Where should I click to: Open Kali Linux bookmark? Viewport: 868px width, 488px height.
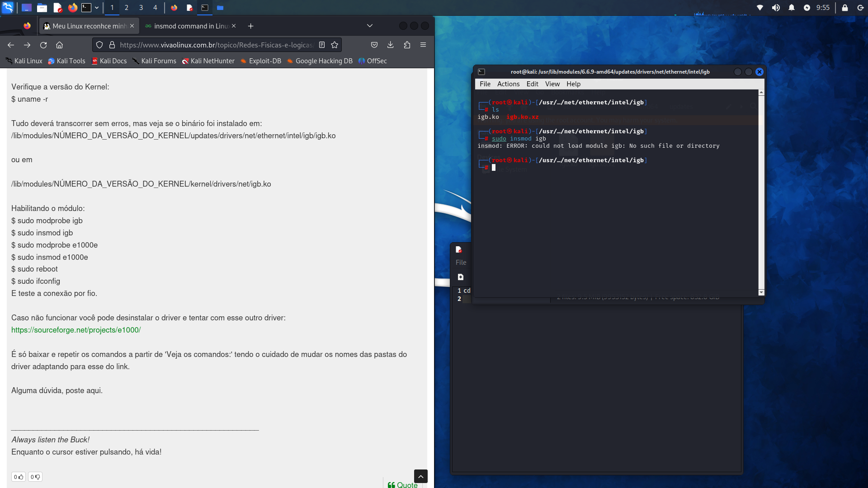click(24, 61)
